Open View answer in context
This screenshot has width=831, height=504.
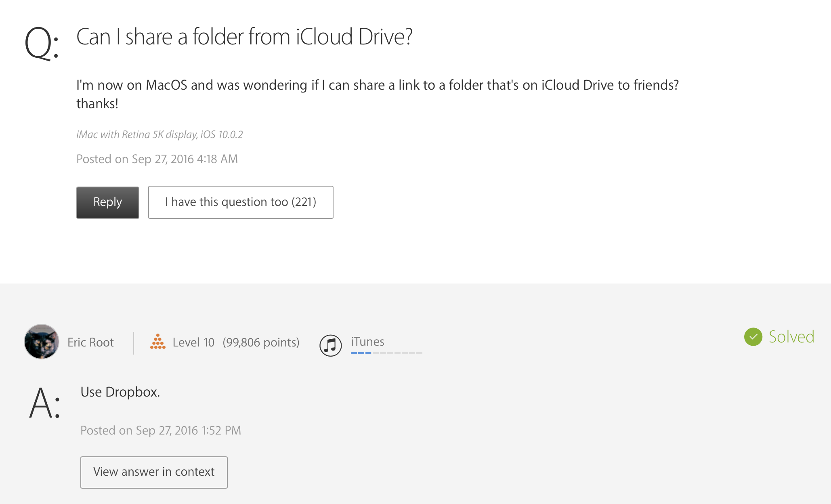(x=154, y=472)
